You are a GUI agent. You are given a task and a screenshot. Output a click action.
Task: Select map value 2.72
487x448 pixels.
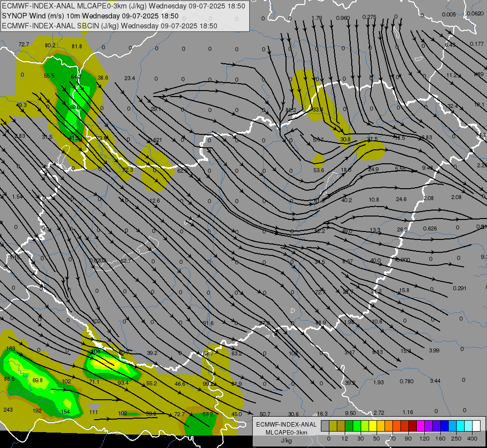coord(379,413)
